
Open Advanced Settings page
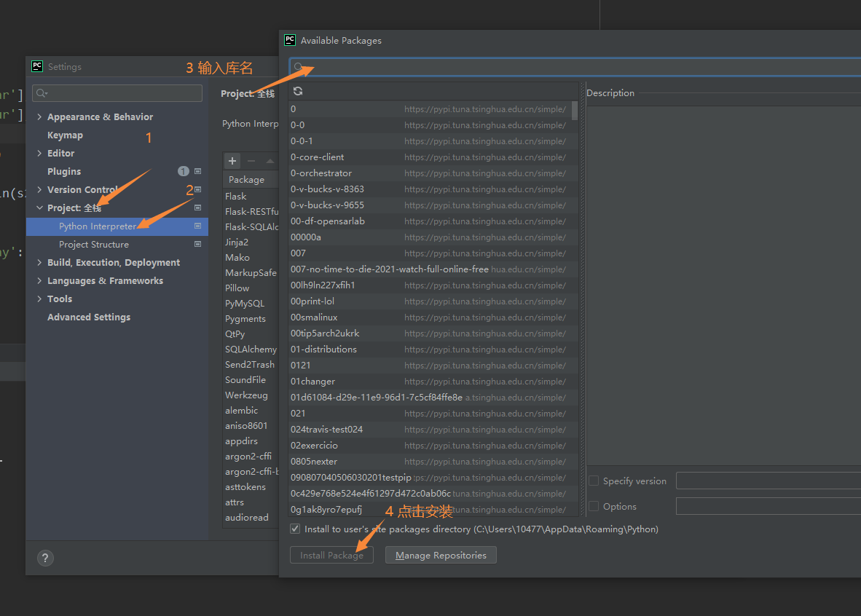coord(89,317)
